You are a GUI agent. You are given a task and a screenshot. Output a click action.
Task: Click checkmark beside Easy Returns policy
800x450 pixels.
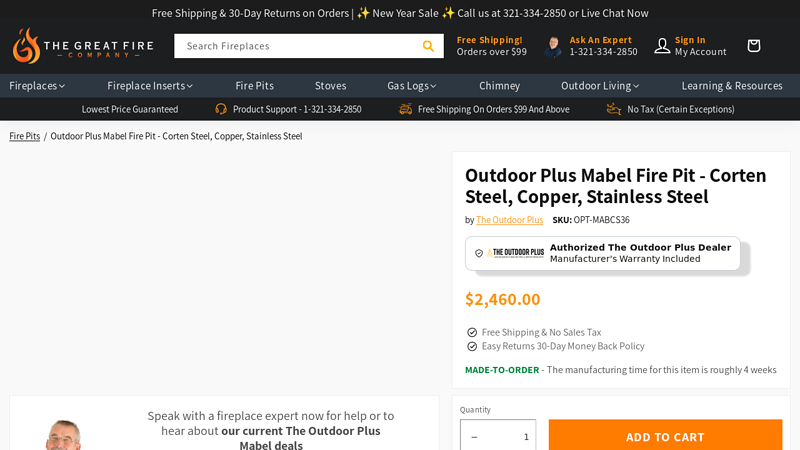(472, 346)
